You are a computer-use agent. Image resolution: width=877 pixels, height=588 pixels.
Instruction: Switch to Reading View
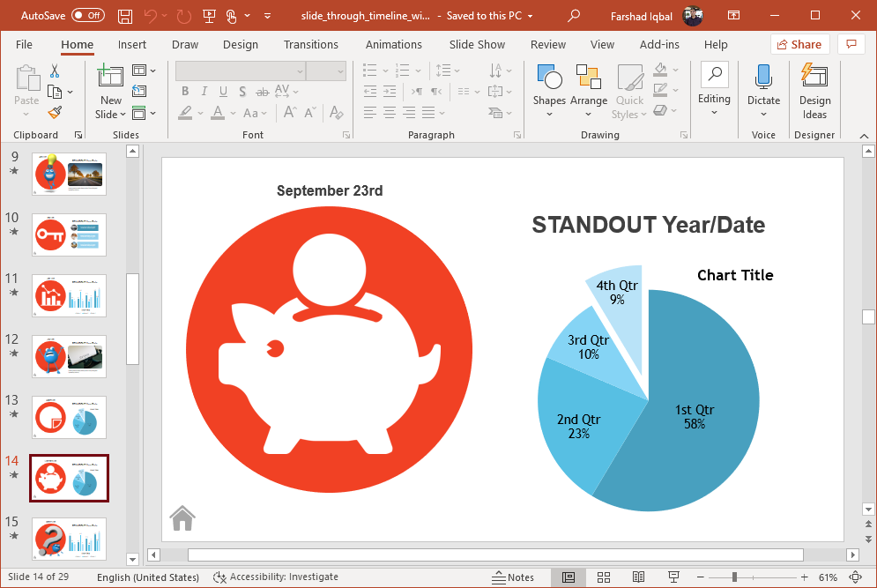[639, 577]
